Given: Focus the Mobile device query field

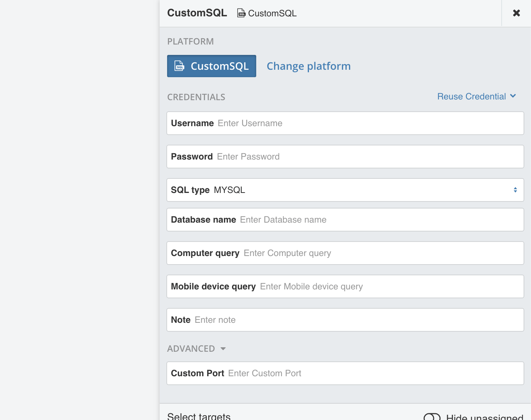Looking at the screenshot, I should pos(345,286).
